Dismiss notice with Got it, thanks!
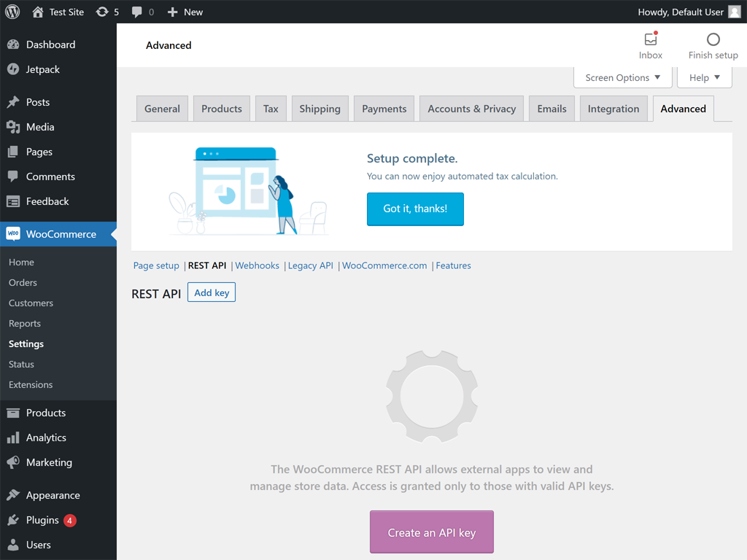 [415, 209]
